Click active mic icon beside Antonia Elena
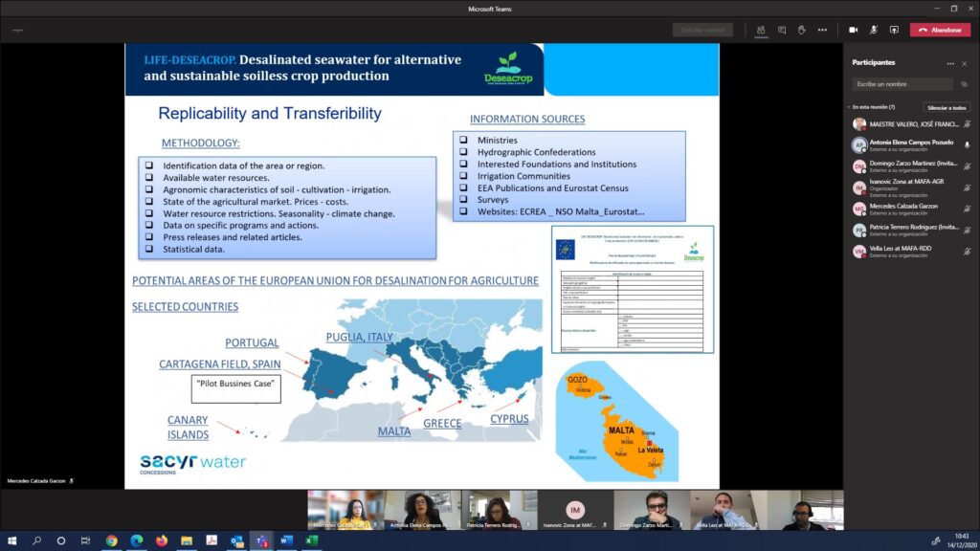 (x=967, y=145)
